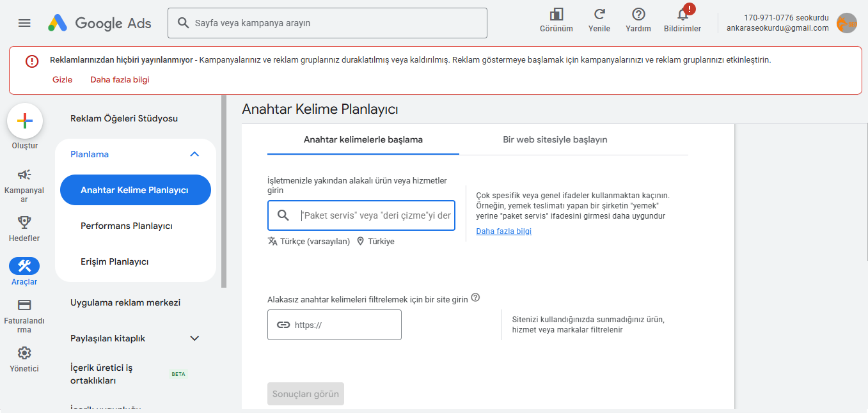
Task: Select the Anahtar kelimelerle başlama tab
Action: click(363, 139)
